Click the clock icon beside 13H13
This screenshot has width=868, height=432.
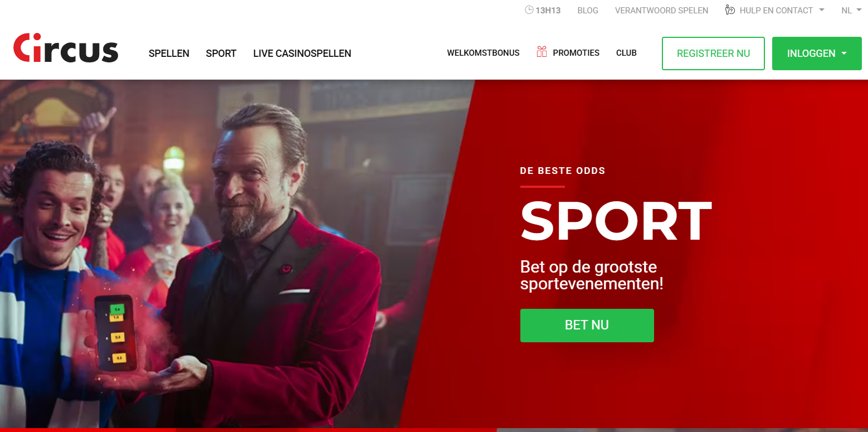529,10
